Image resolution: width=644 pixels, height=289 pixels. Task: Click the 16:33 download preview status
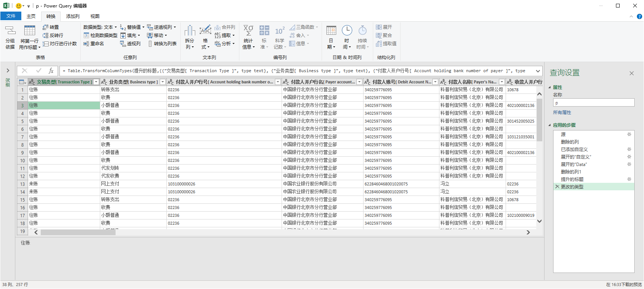[x=624, y=285]
